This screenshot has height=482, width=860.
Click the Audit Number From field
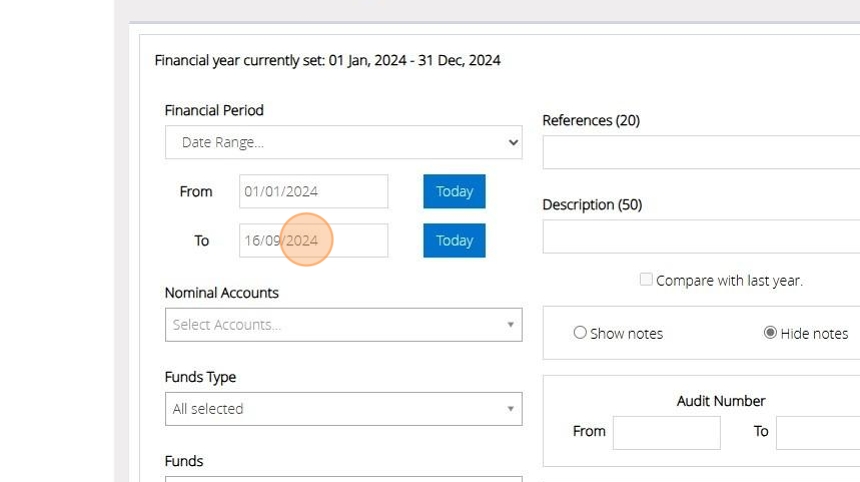tap(666, 432)
